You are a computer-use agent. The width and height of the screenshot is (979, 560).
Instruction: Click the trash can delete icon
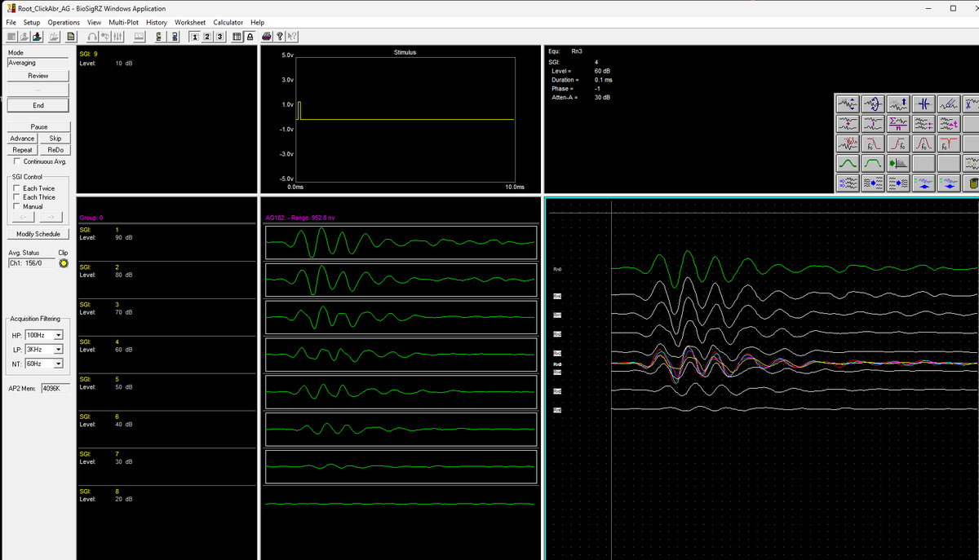coord(972,183)
